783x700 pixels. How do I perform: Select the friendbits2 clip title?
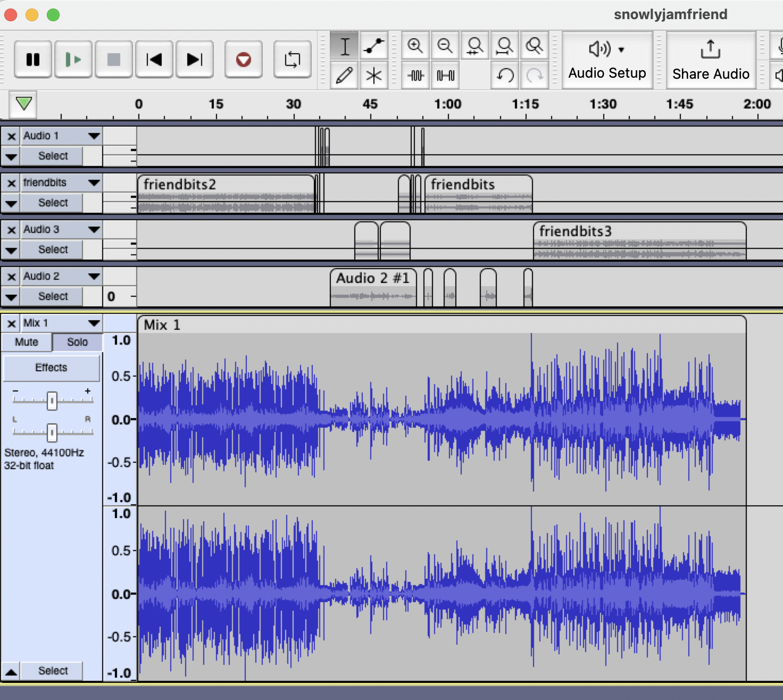click(179, 185)
